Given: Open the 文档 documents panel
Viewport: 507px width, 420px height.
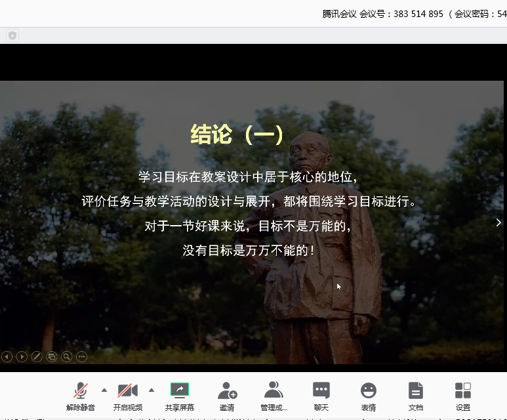Looking at the screenshot, I should pos(415,396).
